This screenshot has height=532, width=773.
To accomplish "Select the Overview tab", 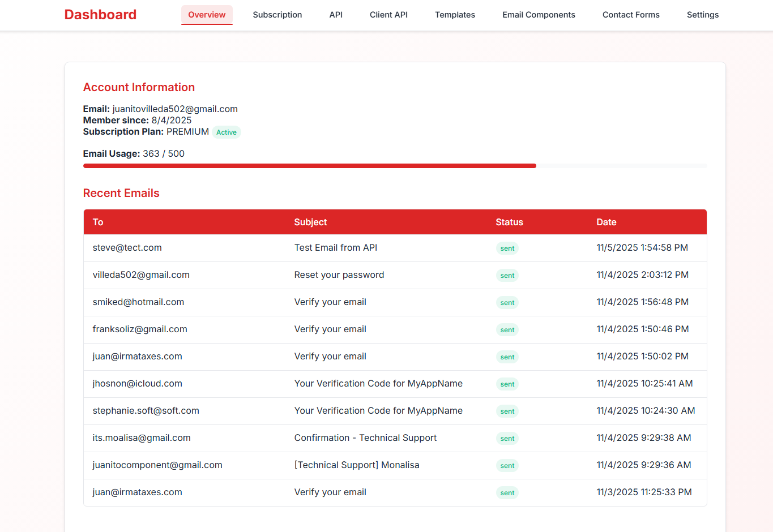I will (x=206, y=15).
